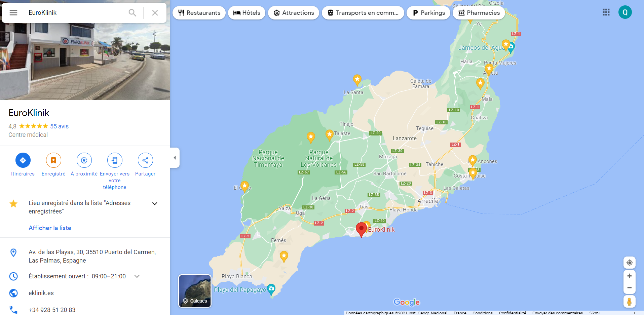Open the Calques layers thumbnail

195,291
